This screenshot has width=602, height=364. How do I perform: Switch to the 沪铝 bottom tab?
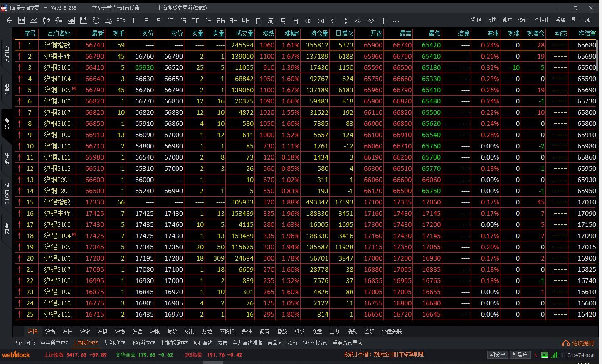coord(50,331)
